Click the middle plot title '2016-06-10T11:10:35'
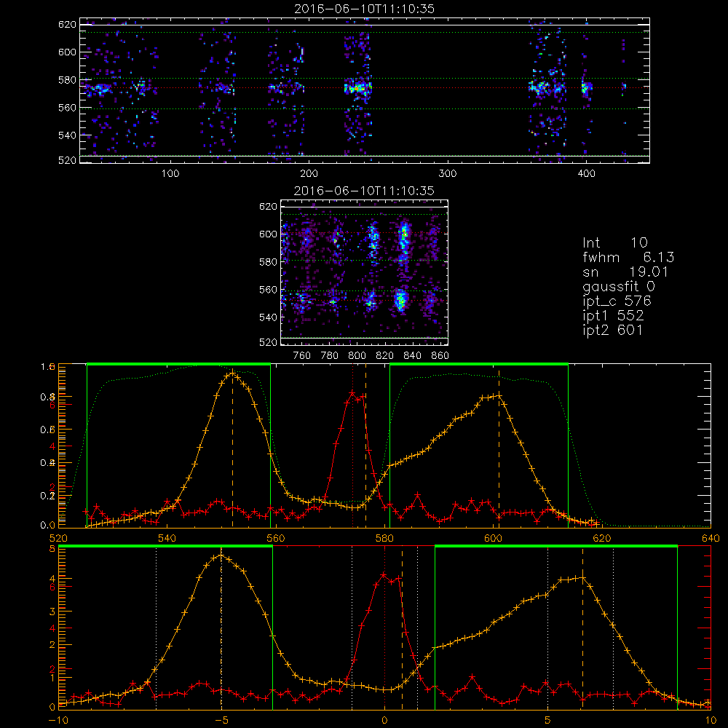 [364, 191]
